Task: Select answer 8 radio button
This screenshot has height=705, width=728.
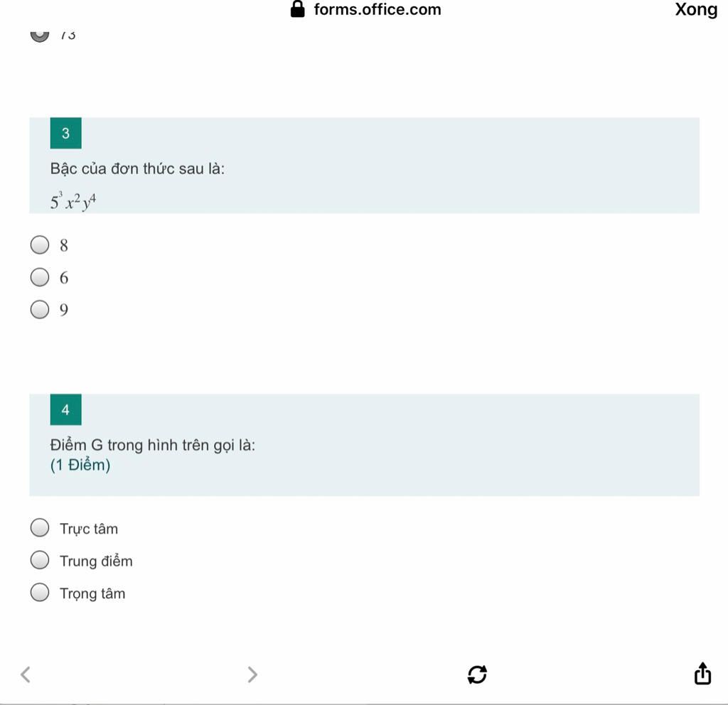Action: 40,246
